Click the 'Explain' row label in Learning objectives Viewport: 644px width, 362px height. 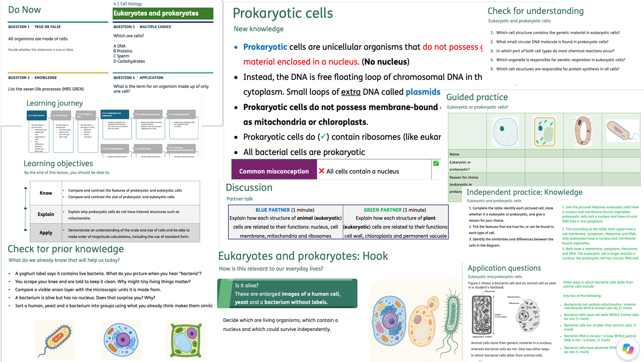[x=46, y=214]
